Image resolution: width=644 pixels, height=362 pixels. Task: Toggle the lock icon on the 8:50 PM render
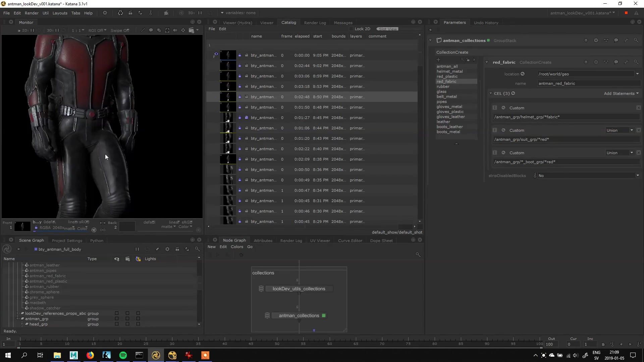[x=239, y=97]
